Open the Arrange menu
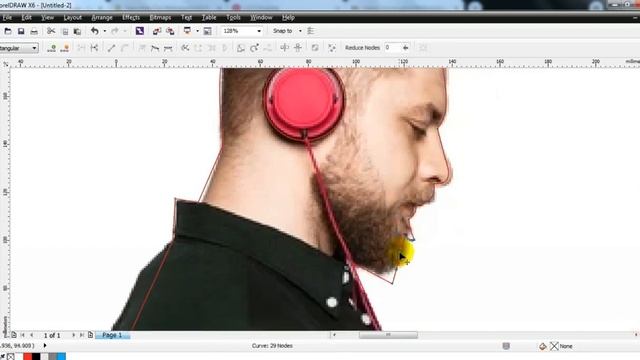640x360 pixels. (102, 18)
